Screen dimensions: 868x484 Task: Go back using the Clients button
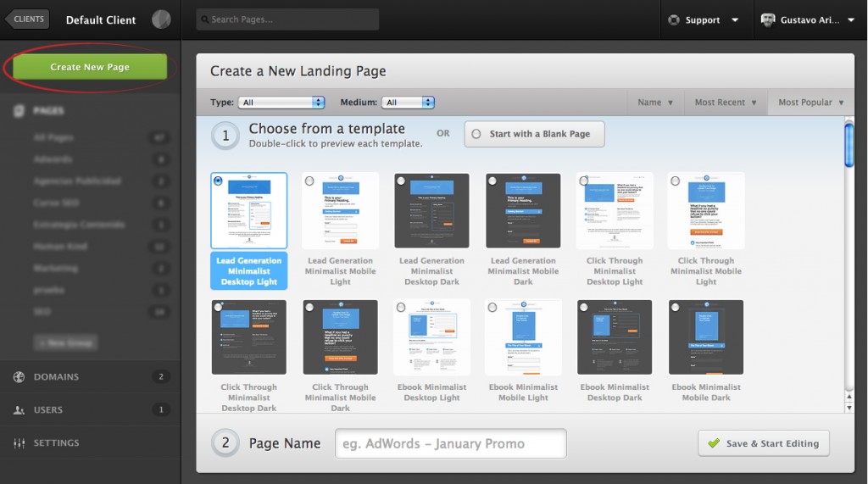coord(28,19)
